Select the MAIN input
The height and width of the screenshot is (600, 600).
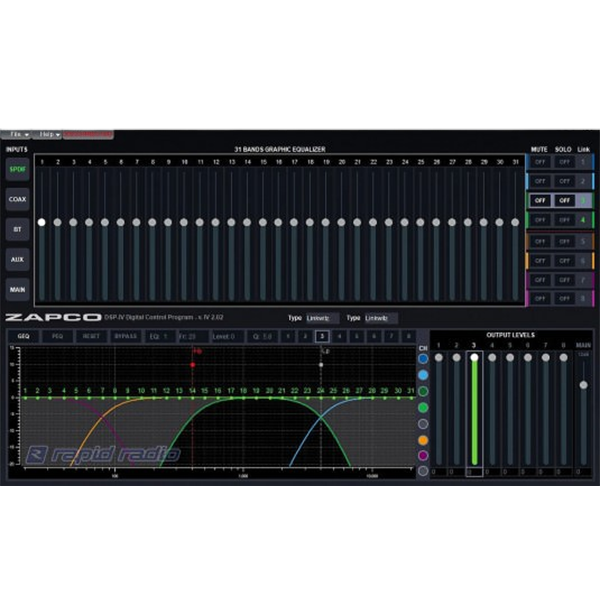click(x=17, y=290)
